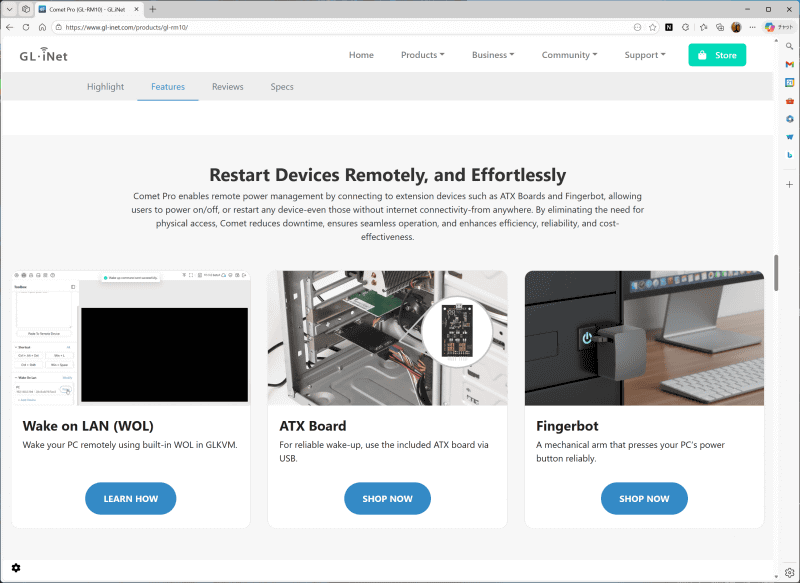
Task: Open the Microsoft 365 icon in sidebar
Action: (789, 118)
